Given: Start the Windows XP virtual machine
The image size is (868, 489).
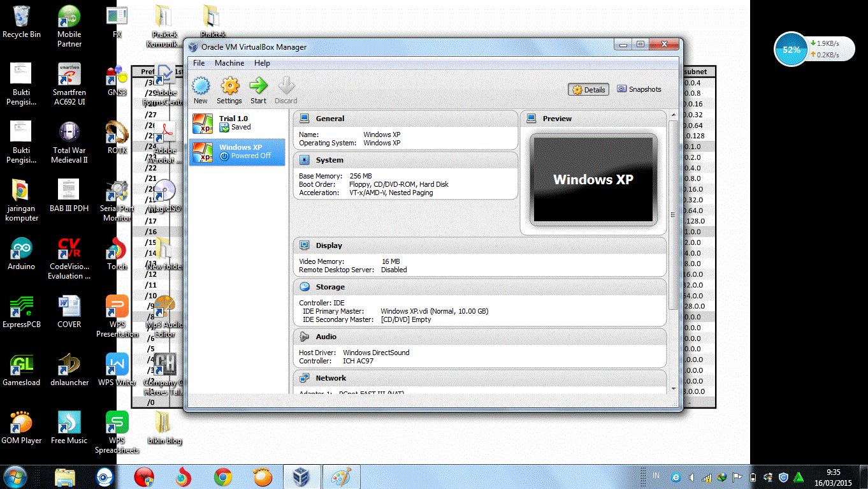Looking at the screenshot, I should click(x=258, y=91).
